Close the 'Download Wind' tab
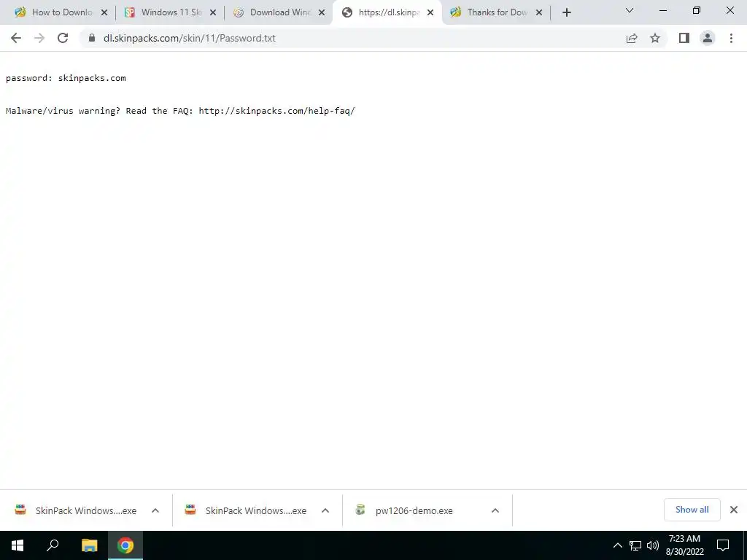Viewport: 747px width, 560px height. pos(322,13)
